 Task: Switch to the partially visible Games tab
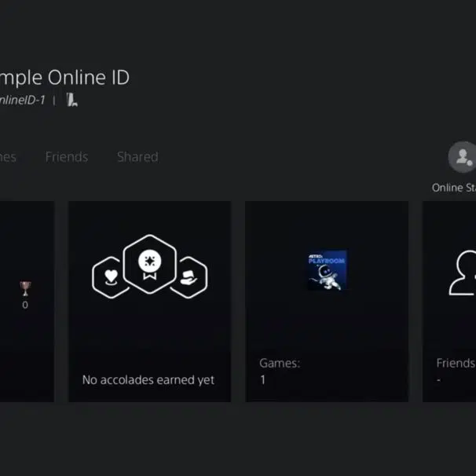click(x=7, y=157)
